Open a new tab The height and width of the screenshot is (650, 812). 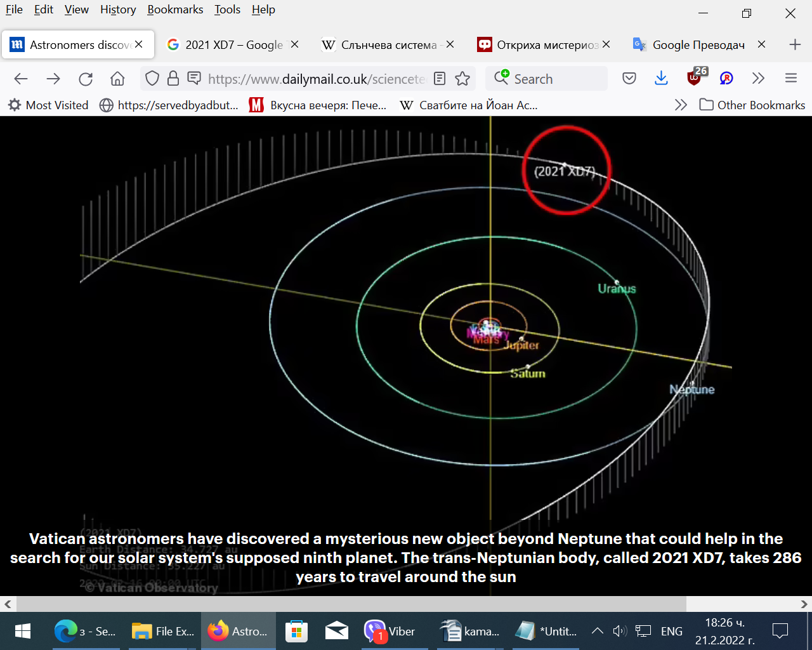[x=795, y=44]
